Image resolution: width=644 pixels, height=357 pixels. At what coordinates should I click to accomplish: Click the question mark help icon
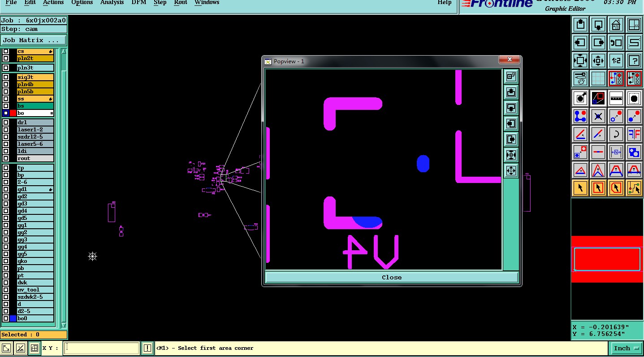coord(634,61)
